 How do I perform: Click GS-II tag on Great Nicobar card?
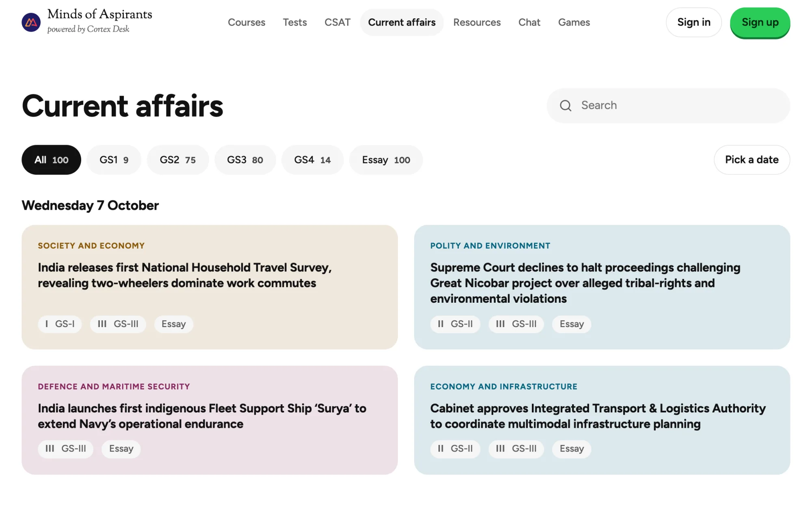(x=455, y=324)
